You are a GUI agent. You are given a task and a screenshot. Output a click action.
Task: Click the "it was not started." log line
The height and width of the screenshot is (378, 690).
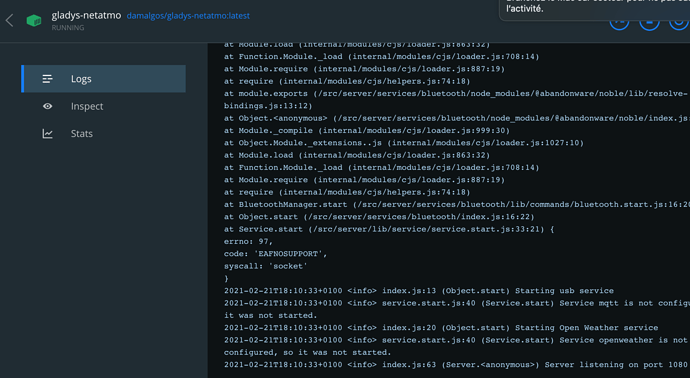click(270, 316)
